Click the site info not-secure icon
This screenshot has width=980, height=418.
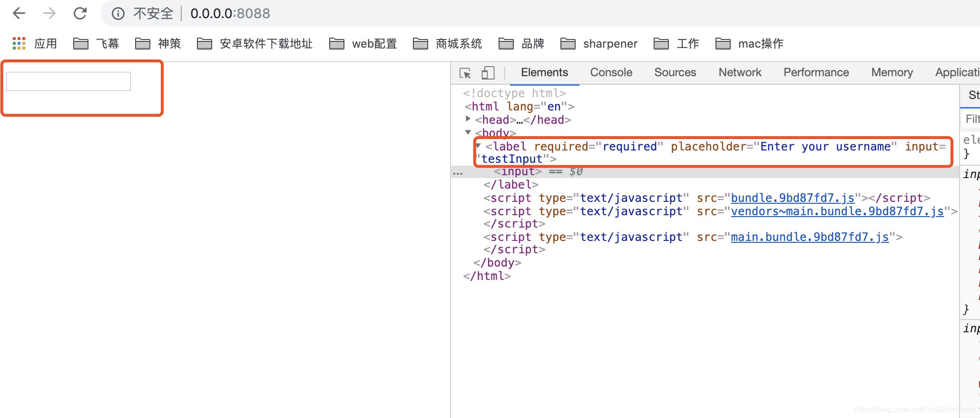[118, 14]
